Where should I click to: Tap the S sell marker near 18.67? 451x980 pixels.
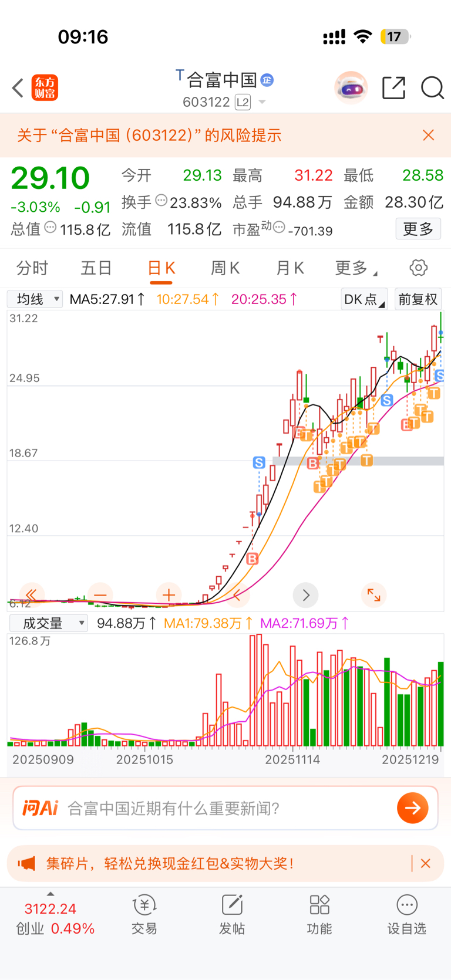coord(259,462)
